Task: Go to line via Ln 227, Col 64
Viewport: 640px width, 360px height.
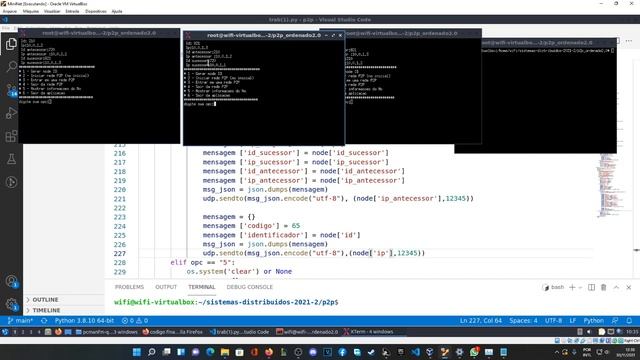Action: point(481,321)
